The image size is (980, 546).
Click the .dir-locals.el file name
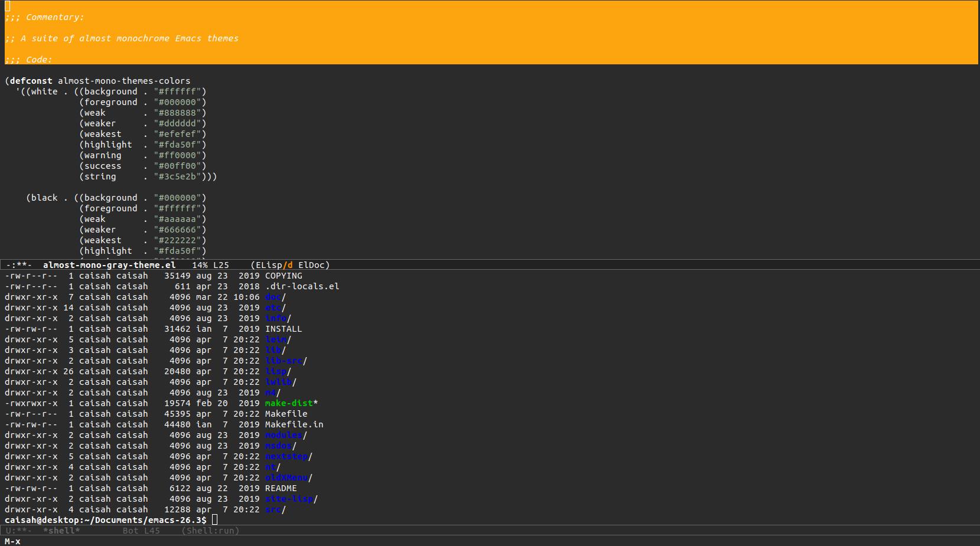[302, 286]
